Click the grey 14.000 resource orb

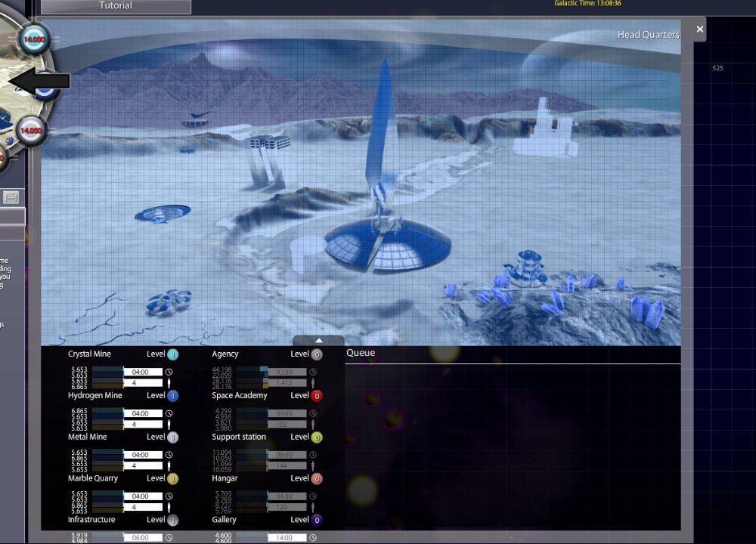[31, 131]
